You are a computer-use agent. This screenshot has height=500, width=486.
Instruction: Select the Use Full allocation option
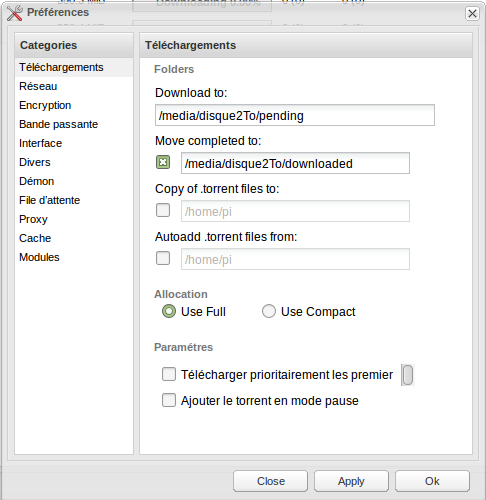pos(169,311)
